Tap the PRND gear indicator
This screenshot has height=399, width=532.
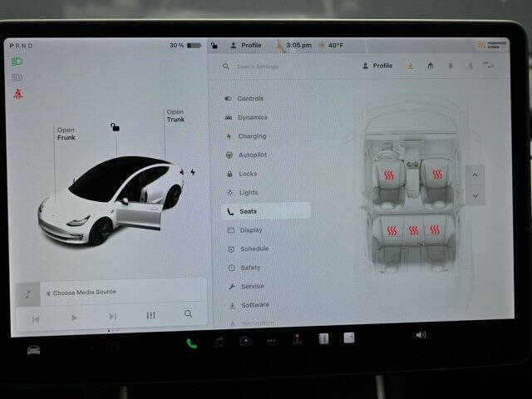pyautogui.click(x=21, y=46)
